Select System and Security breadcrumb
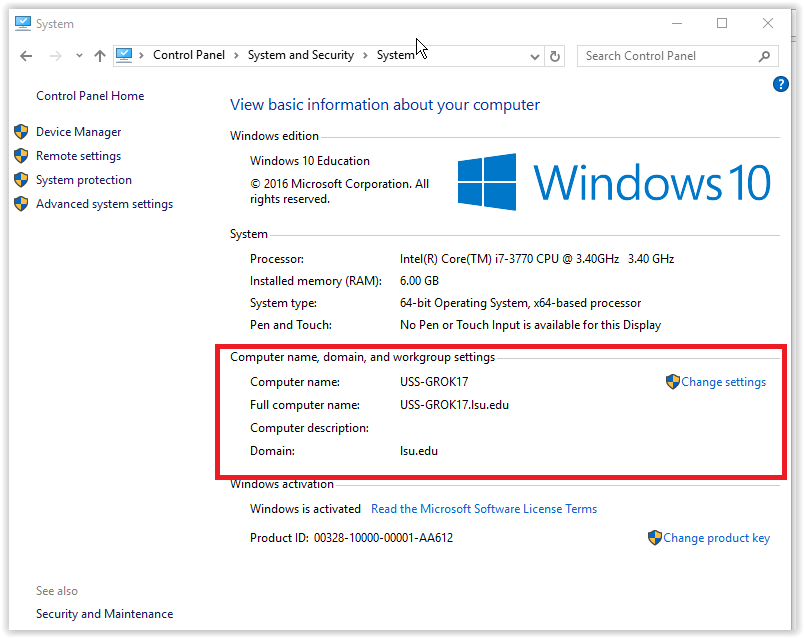 coord(300,55)
